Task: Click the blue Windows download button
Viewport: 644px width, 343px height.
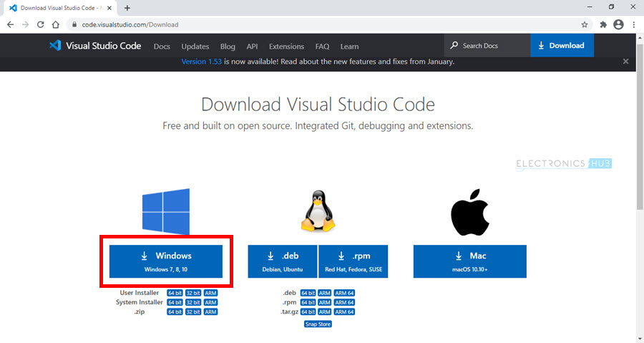Action: coord(166,261)
